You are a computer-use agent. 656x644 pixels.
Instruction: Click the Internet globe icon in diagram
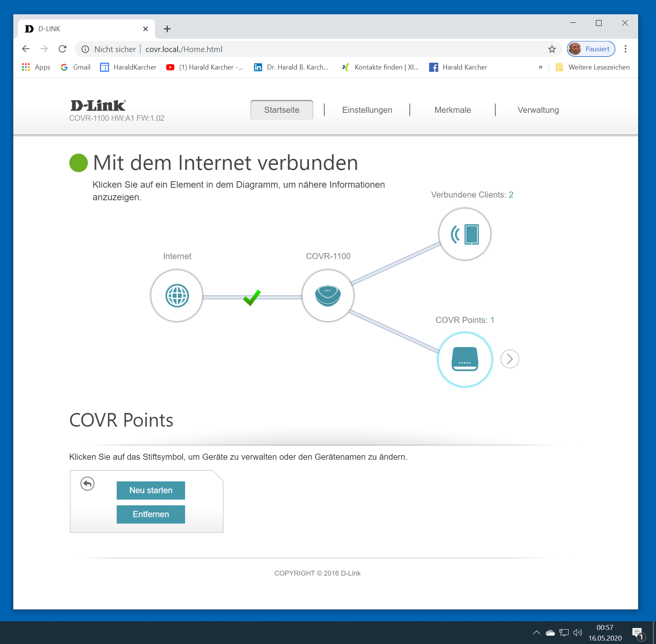(x=177, y=296)
